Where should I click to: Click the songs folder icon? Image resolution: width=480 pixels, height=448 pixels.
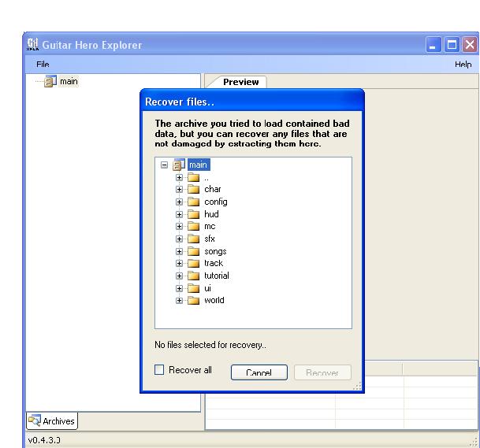pyautogui.click(x=193, y=251)
